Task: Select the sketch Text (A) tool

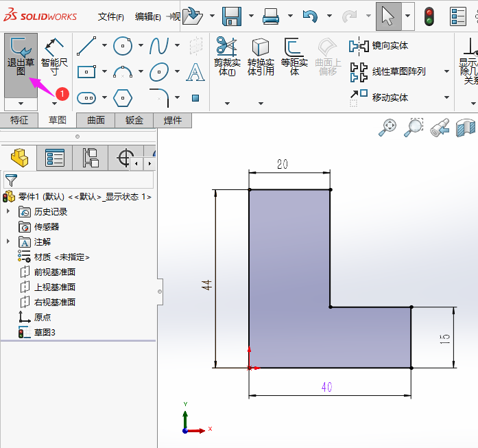Action: point(195,72)
